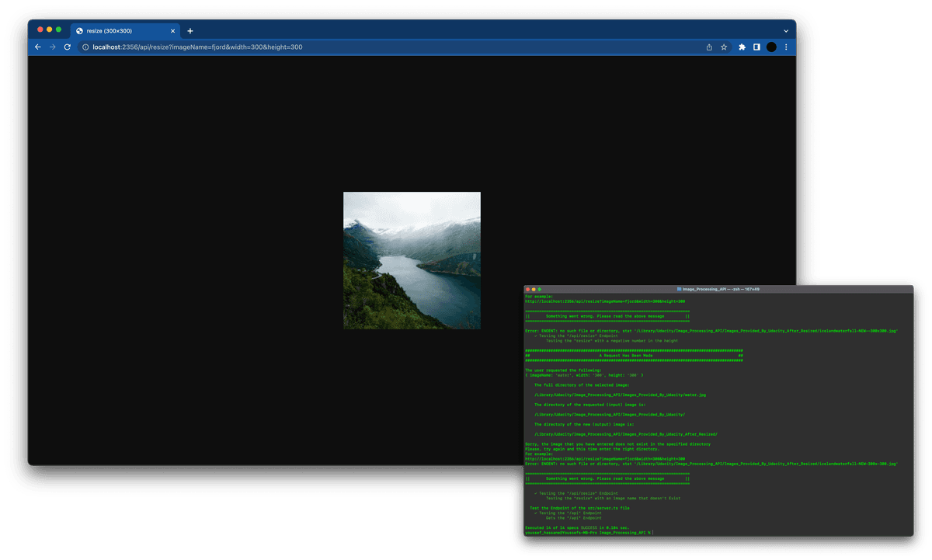Viewport: 932px width, 560px height.
Task: Open a new tab with the plus button
Action: [x=190, y=30]
